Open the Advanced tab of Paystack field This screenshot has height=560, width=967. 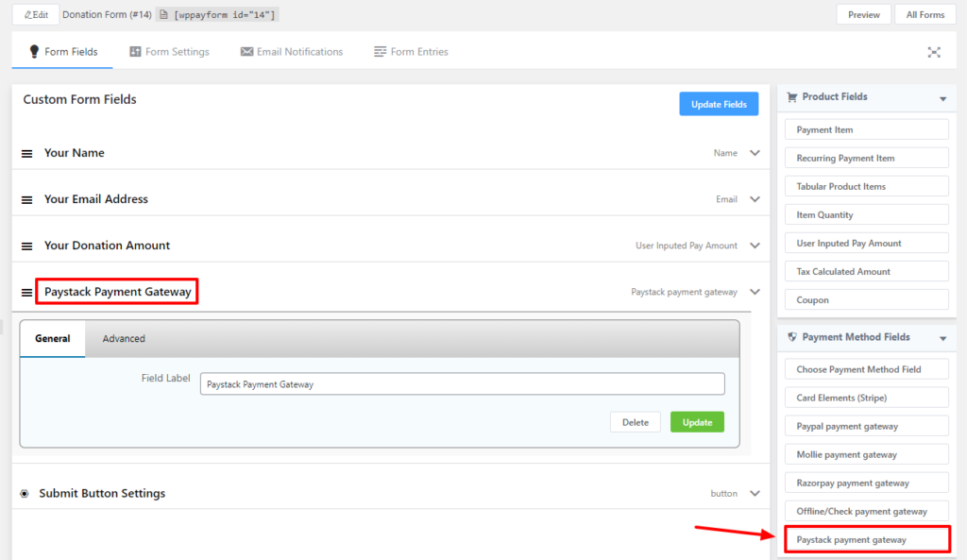(124, 338)
